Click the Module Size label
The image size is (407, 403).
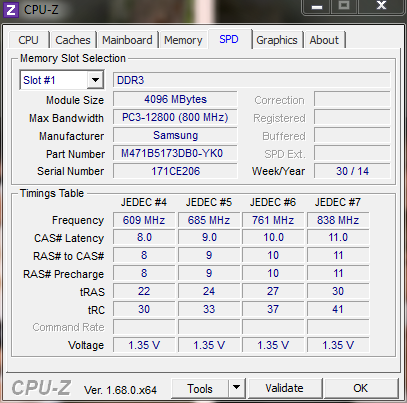pyautogui.click(x=75, y=100)
